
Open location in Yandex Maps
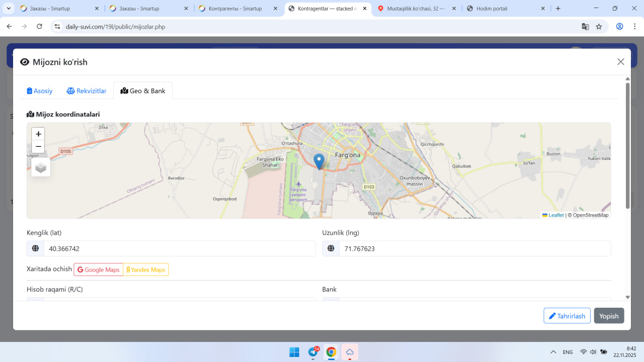tap(146, 269)
